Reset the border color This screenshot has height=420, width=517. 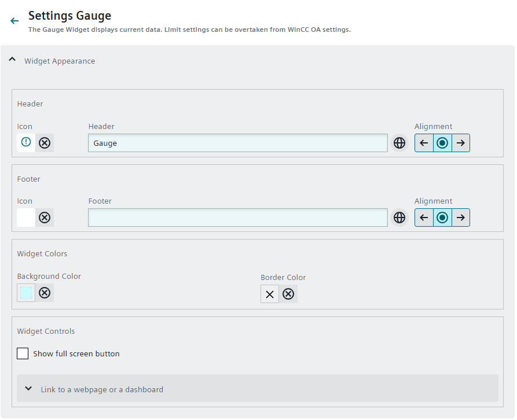tap(288, 294)
